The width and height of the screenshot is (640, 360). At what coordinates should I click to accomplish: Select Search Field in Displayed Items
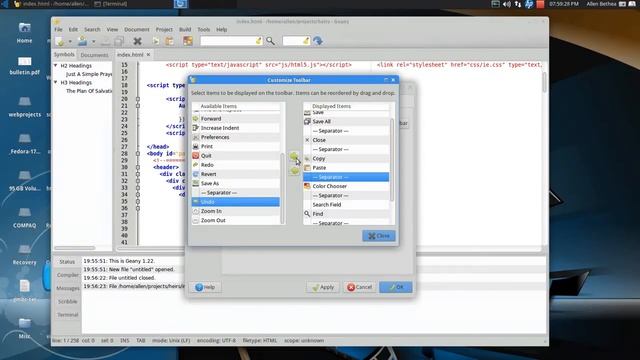pyautogui.click(x=346, y=204)
